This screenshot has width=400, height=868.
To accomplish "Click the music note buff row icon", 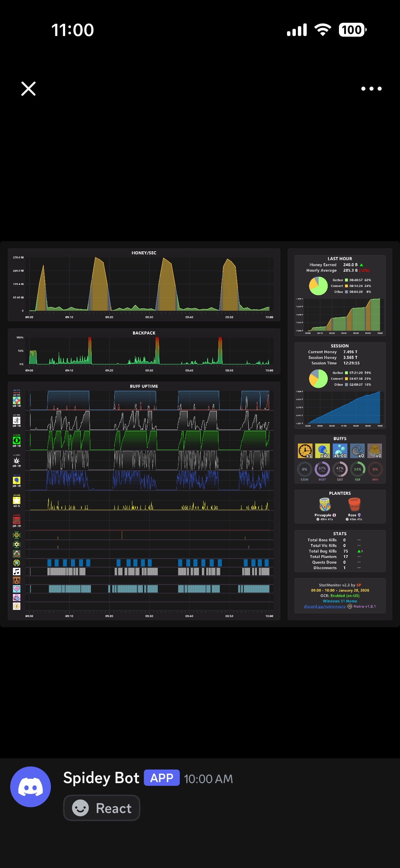I will pos(17,572).
